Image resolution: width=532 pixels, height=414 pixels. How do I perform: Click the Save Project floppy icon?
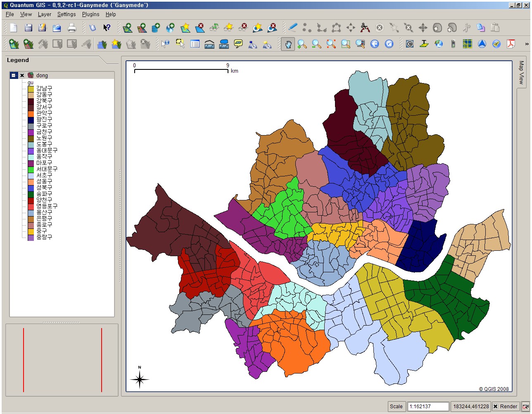tap(28, 28)
